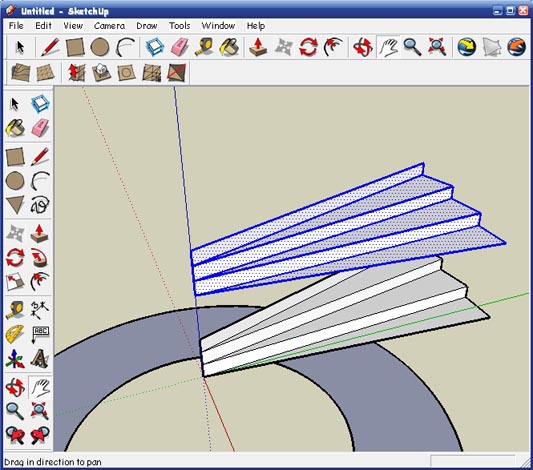Select the Zoom magnifier in the left palette
This screenshot has width=533, height=470.
click(x=15, y=411)
